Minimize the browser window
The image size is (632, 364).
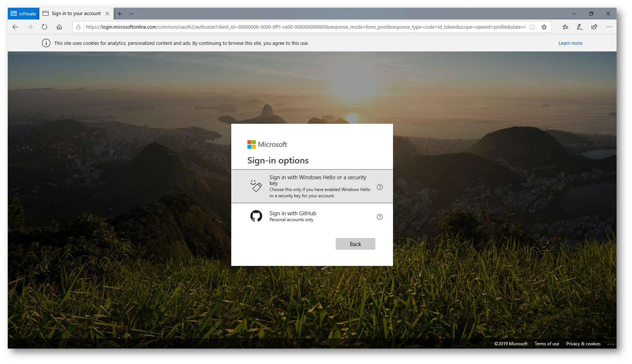coord(574,14)
